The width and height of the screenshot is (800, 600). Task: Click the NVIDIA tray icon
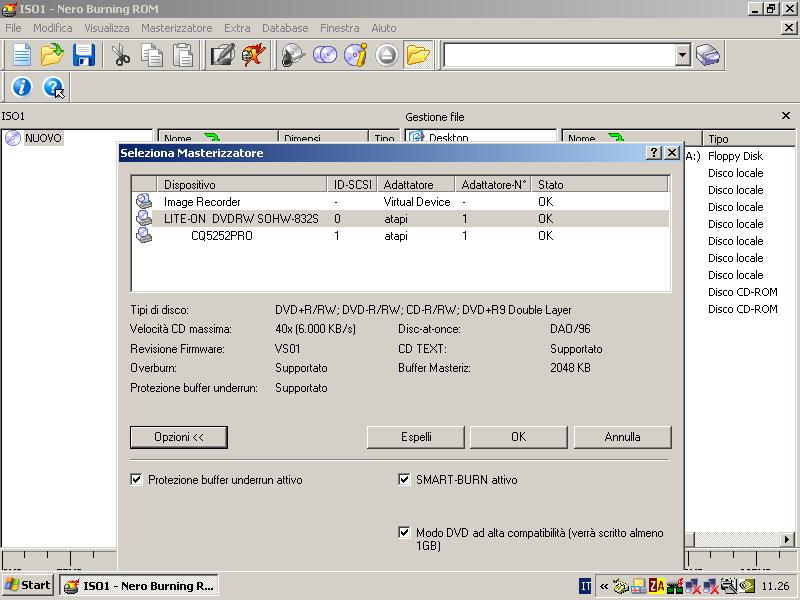point(747,586)
